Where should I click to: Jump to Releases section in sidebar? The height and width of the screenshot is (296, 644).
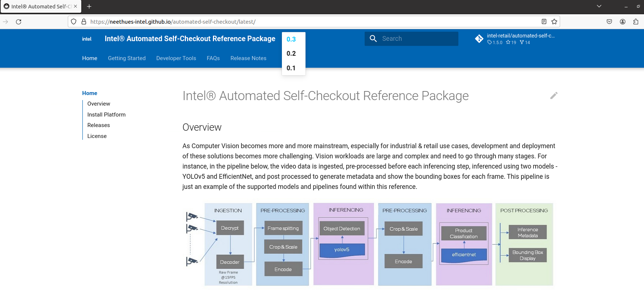click(x=99, y=125)
